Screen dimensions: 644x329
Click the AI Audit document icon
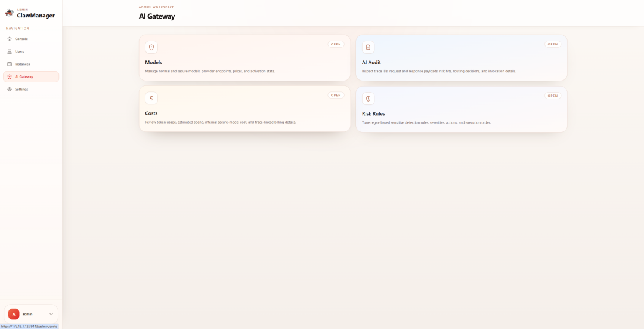[x=369, y=47]
